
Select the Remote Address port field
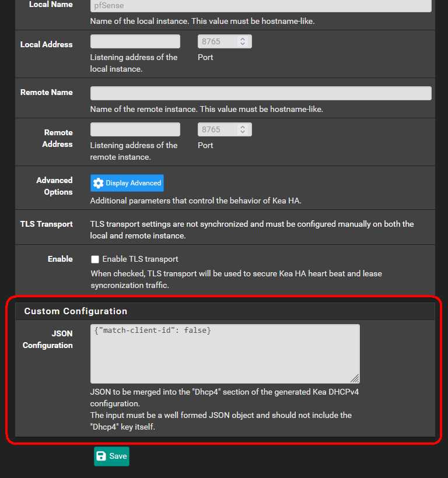pos(217,129)
